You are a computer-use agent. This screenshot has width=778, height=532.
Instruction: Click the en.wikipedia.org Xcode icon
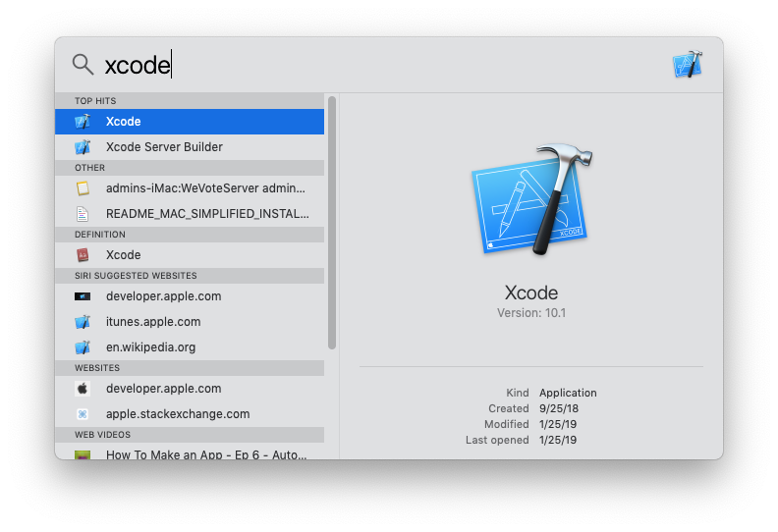(x=83, y=347)
